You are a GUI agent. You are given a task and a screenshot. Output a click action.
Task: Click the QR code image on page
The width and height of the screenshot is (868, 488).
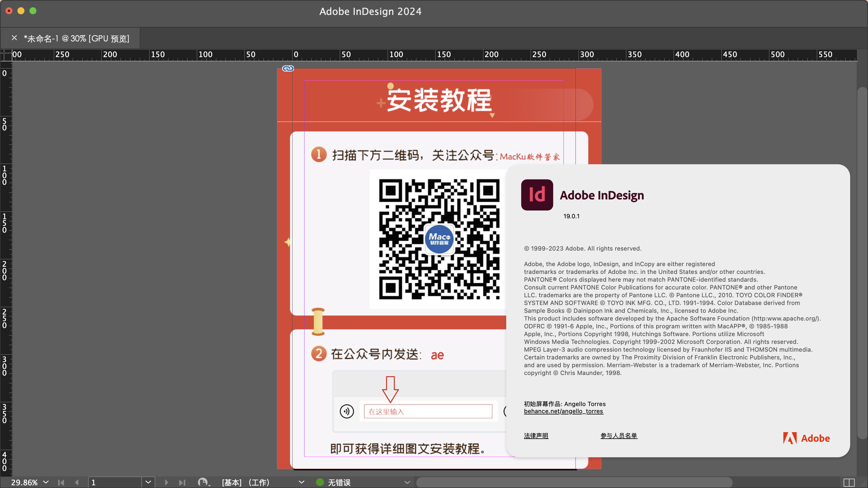439,239
